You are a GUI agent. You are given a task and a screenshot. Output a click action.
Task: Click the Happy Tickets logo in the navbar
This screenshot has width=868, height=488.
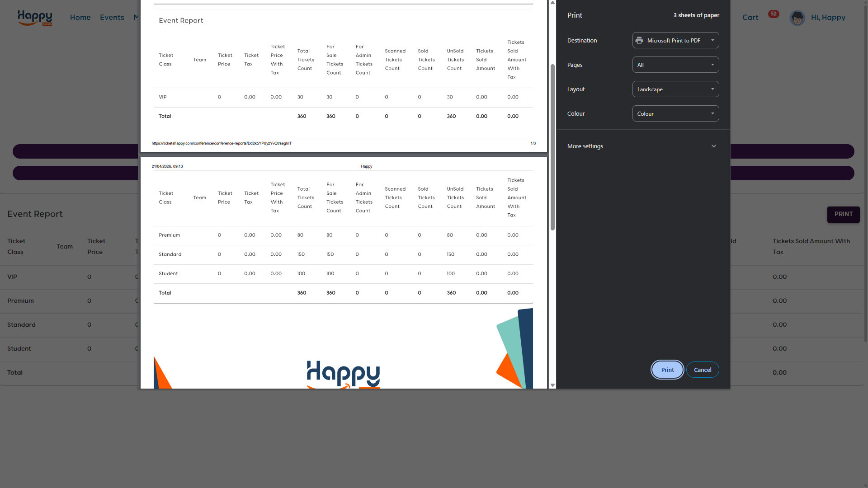pos(35,18)
